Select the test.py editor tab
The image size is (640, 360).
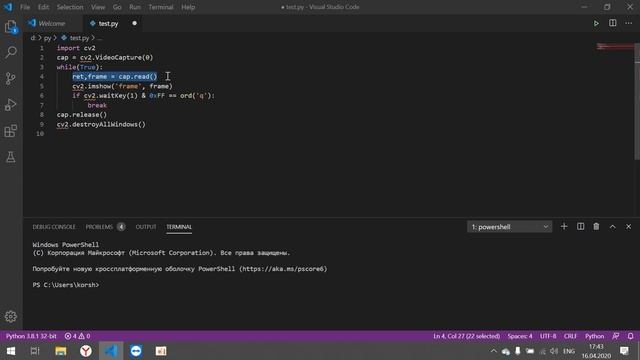pos(108,23)
